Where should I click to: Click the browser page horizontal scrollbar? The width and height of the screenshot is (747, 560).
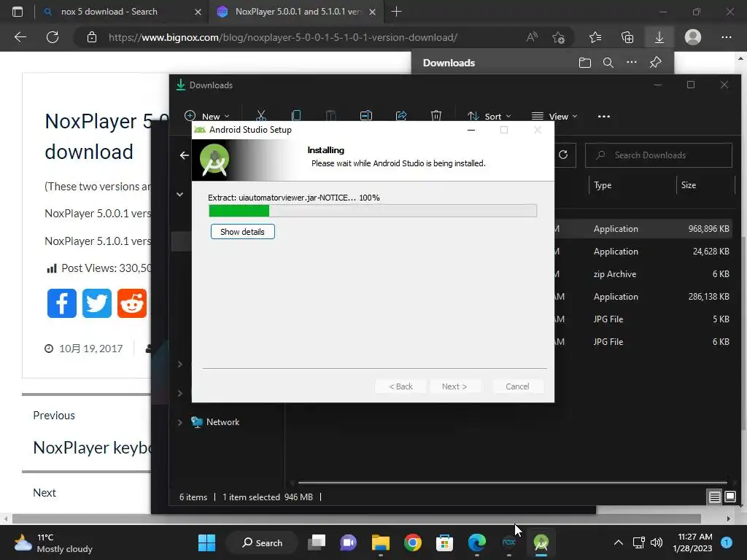[356, 518]
